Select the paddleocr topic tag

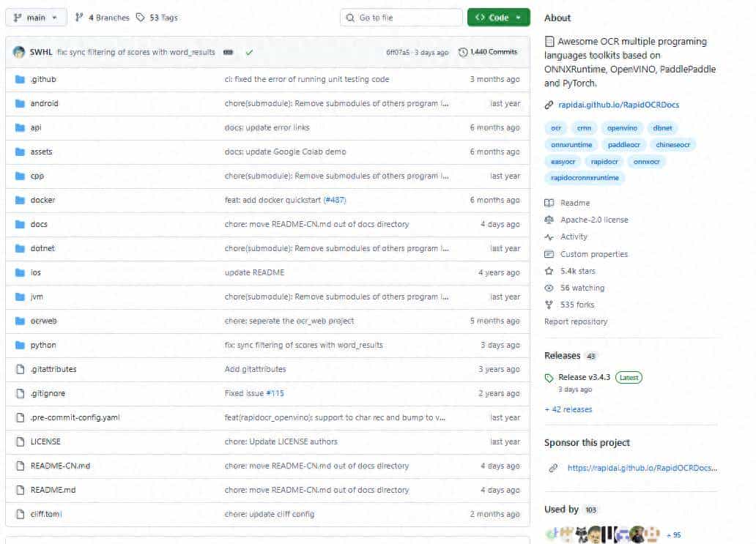[x=623, y=144]
